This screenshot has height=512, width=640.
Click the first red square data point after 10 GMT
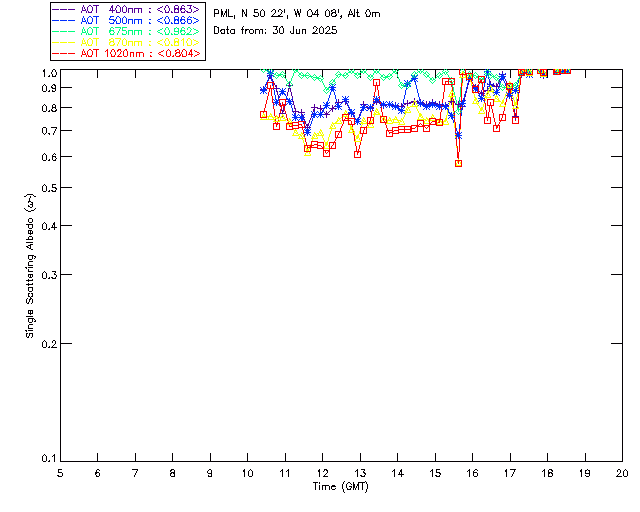click(x=263, y=115)
